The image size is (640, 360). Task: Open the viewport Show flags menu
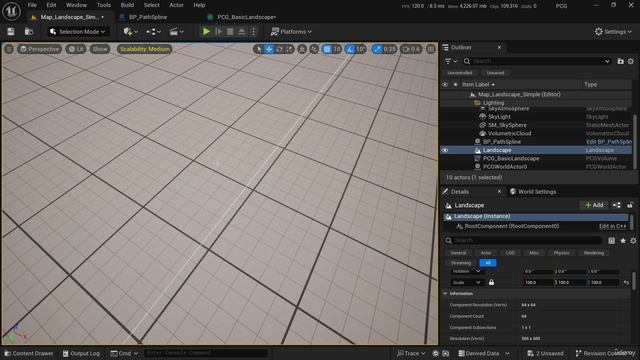coord(100,49)
